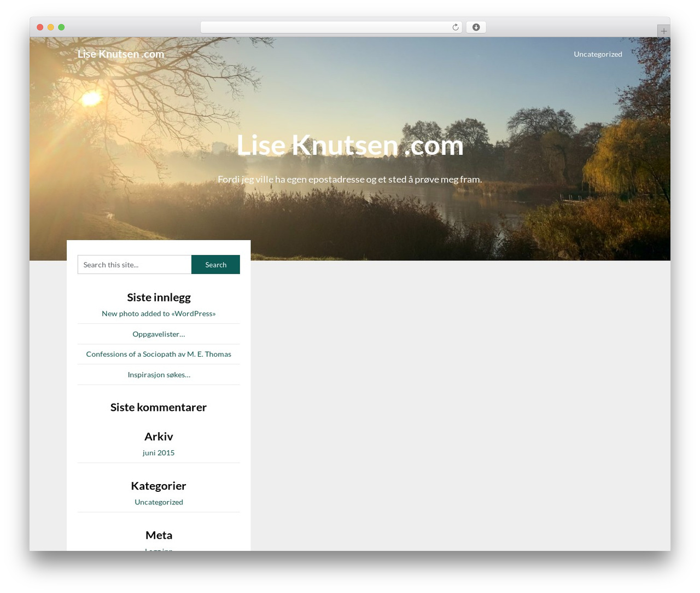This screenshot has width=700, height=593.
Task: Click the download arrow icon
Action: click(476, 27)
